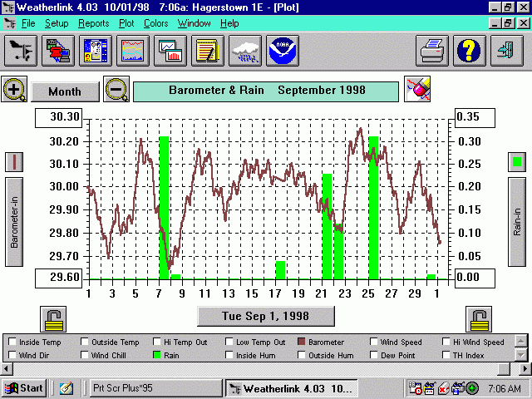The width and height of the screenshot is (532, 399).
Task: Open the Window menu
Action: [194, 23]
